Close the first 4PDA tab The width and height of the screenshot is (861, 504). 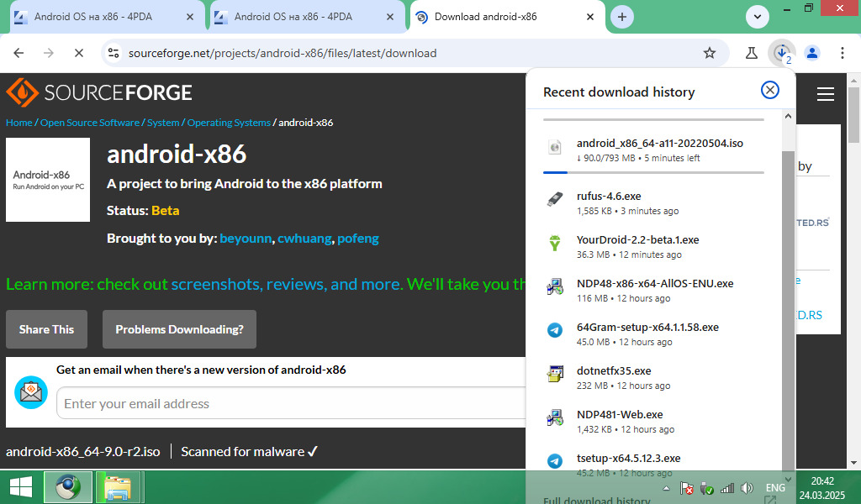tap(190, 17)
